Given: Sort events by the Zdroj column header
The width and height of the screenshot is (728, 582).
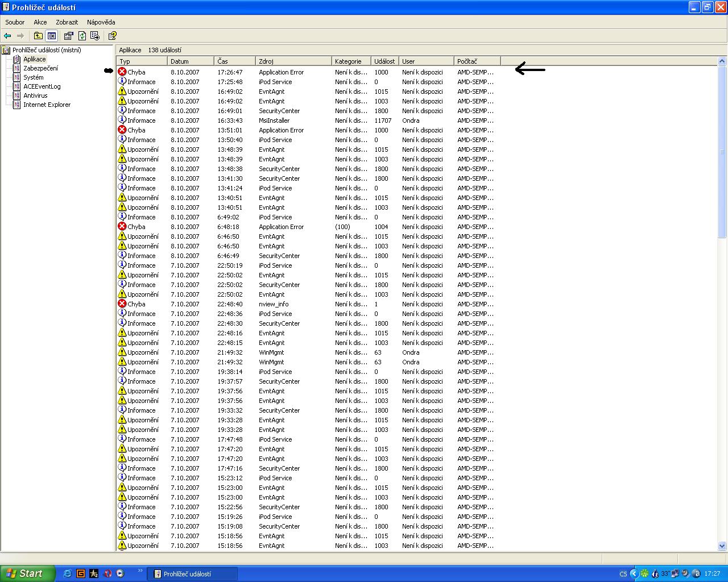Looking at the screenshot, I should [x=293, y=61].
